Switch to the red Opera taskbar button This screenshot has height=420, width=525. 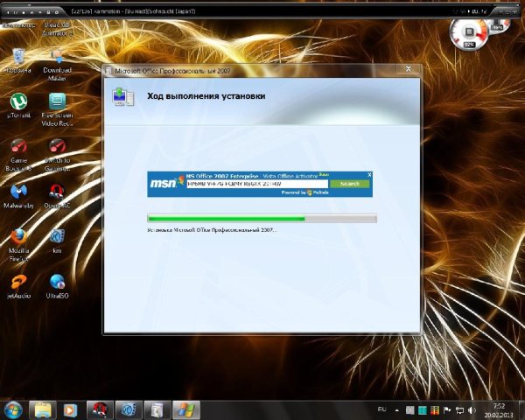100,410
